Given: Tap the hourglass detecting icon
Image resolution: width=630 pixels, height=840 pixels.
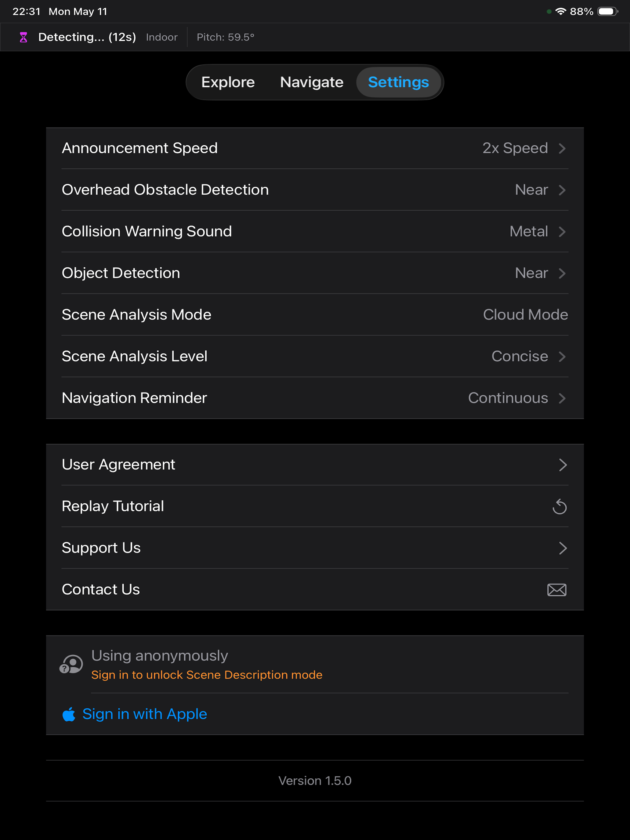Looking at the screenshot, I should [x=24, y=37].
